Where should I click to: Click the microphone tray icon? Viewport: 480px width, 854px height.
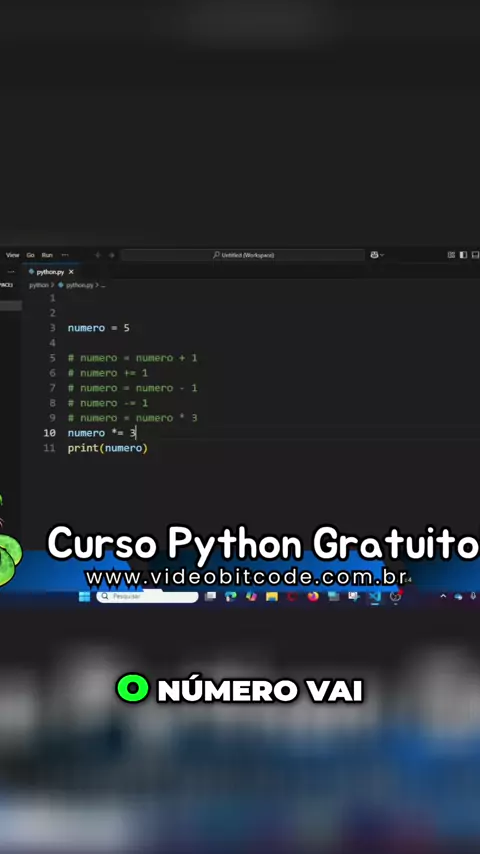(473, 597)
